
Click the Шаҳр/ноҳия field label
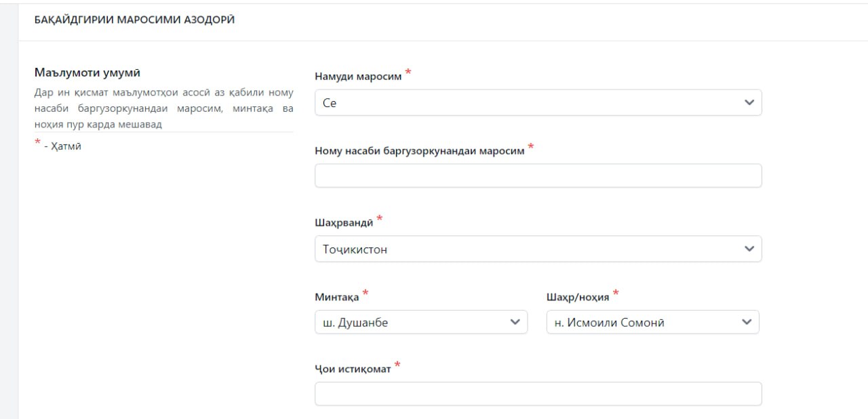(578, 296)
